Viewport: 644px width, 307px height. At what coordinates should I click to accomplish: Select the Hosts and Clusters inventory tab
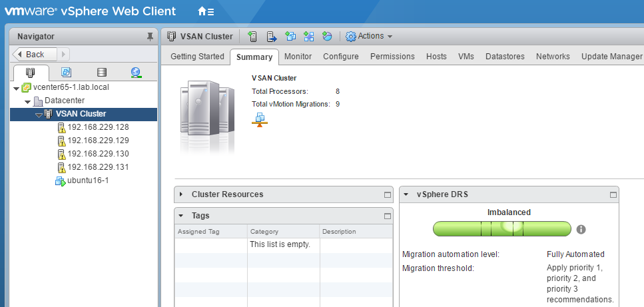pyautogui.click(x=31, y=73)
